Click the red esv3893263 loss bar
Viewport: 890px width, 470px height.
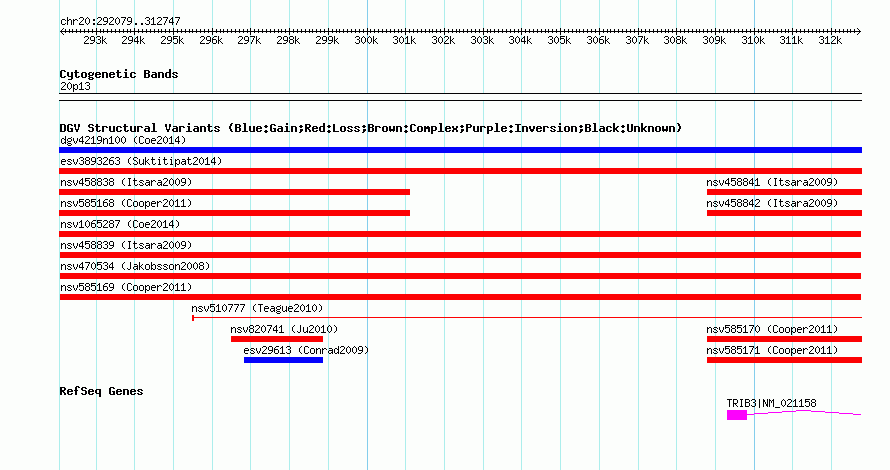pos(460,171)
